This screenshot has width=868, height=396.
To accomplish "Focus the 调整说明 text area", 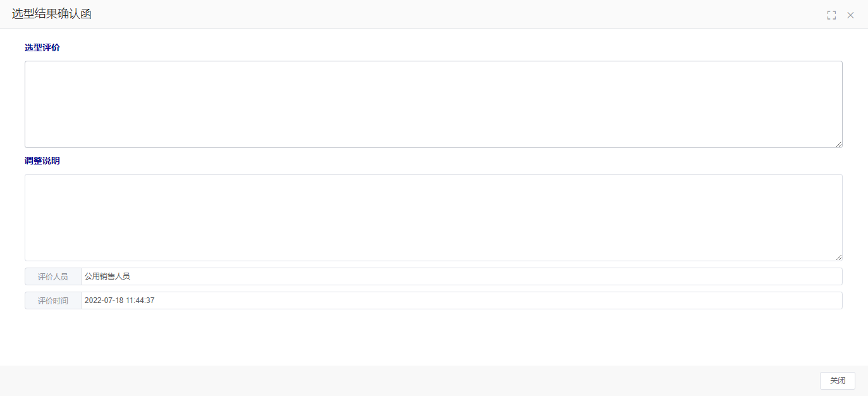I will click(433, 217).
